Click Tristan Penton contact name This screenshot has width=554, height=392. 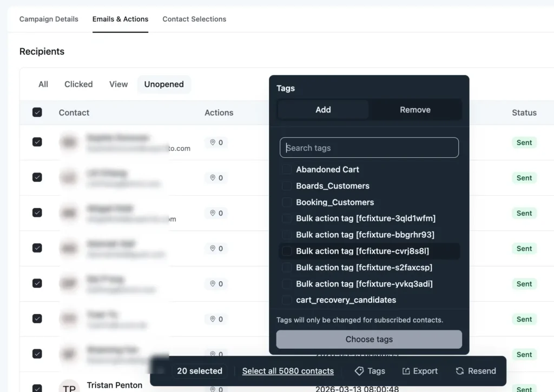coord(115,385)
